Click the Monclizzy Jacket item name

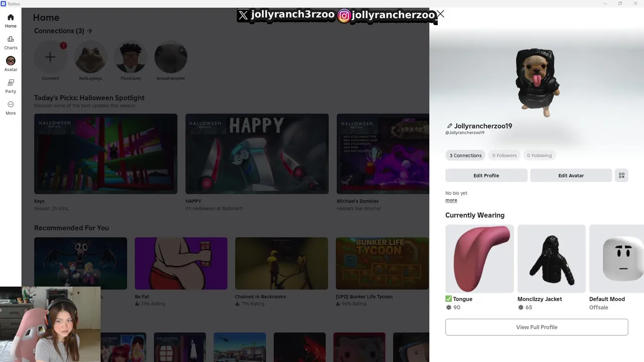(539, 299)
